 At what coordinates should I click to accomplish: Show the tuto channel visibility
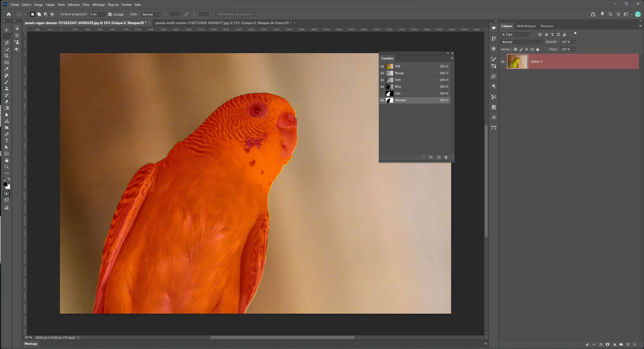click(382, 93)
